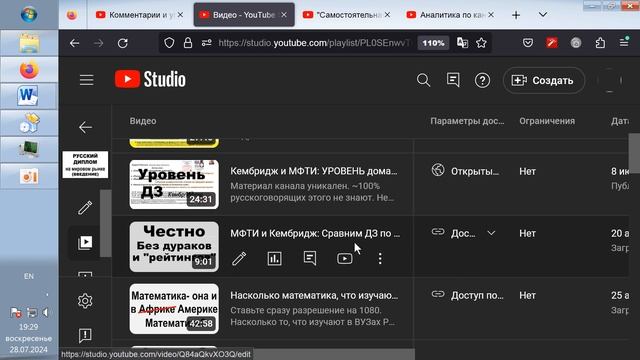Open options menu for the МФТИ и Кембридж video

(x=380, y=258)
